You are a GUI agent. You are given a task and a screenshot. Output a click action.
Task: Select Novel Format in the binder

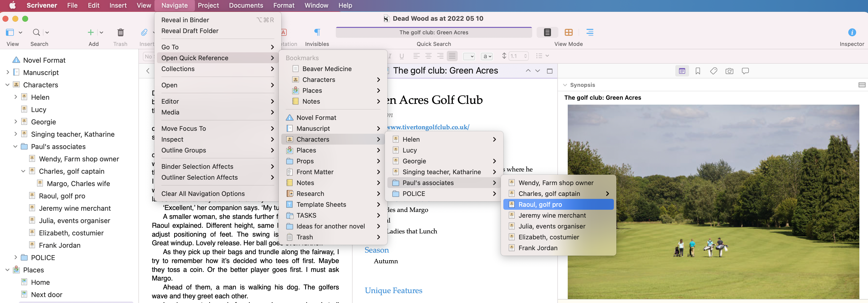(44, 60)
